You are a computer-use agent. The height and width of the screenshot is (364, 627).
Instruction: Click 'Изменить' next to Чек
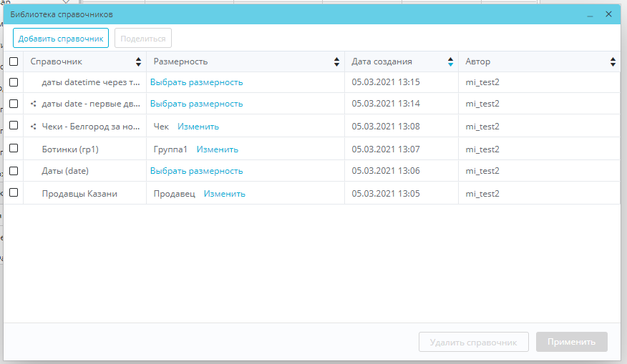(198, 127)
